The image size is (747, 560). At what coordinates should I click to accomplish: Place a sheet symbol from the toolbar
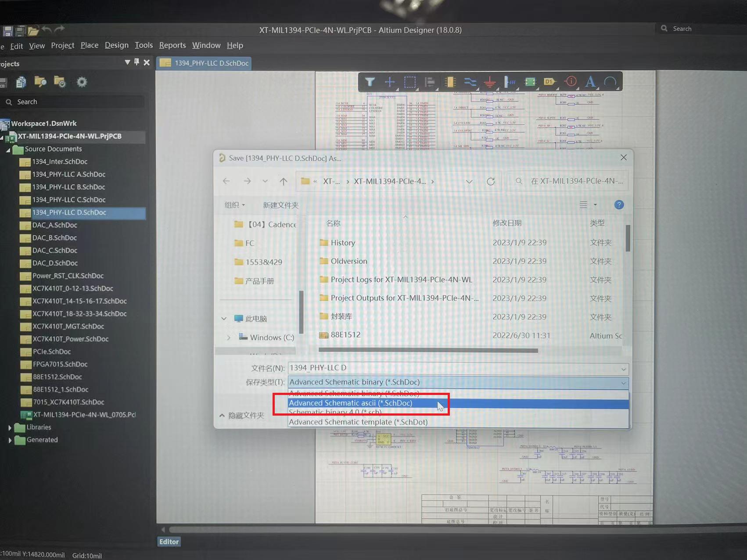tap(530, 82)
